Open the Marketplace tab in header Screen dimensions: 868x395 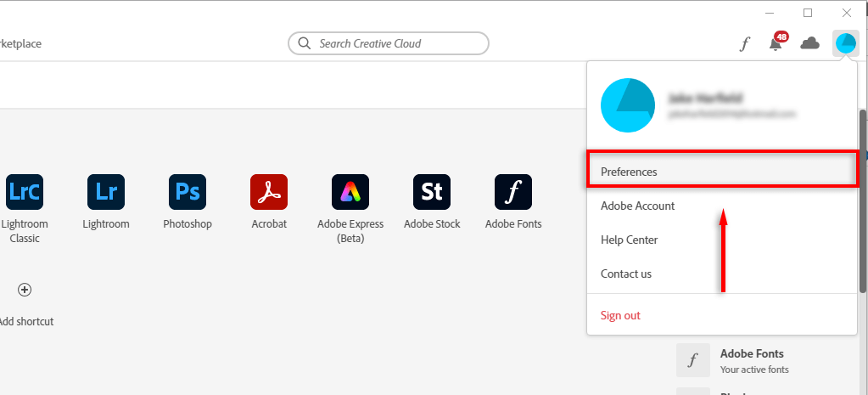pos(20,44)
